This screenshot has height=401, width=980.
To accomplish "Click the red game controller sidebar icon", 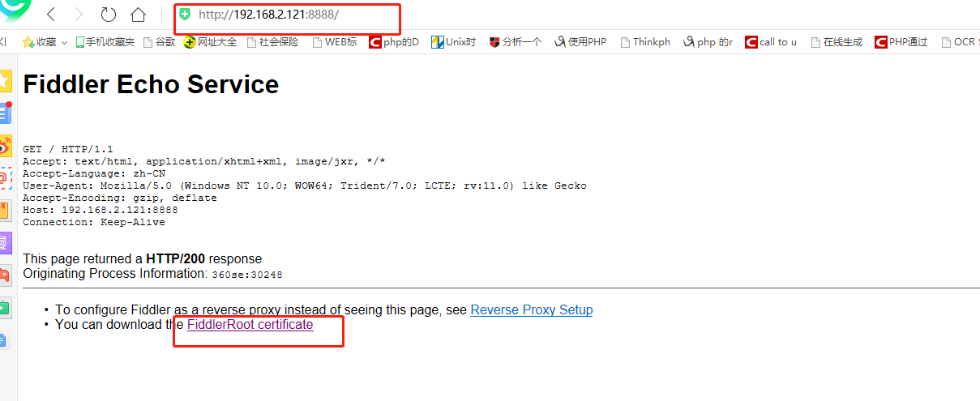I will pos(4,275).
